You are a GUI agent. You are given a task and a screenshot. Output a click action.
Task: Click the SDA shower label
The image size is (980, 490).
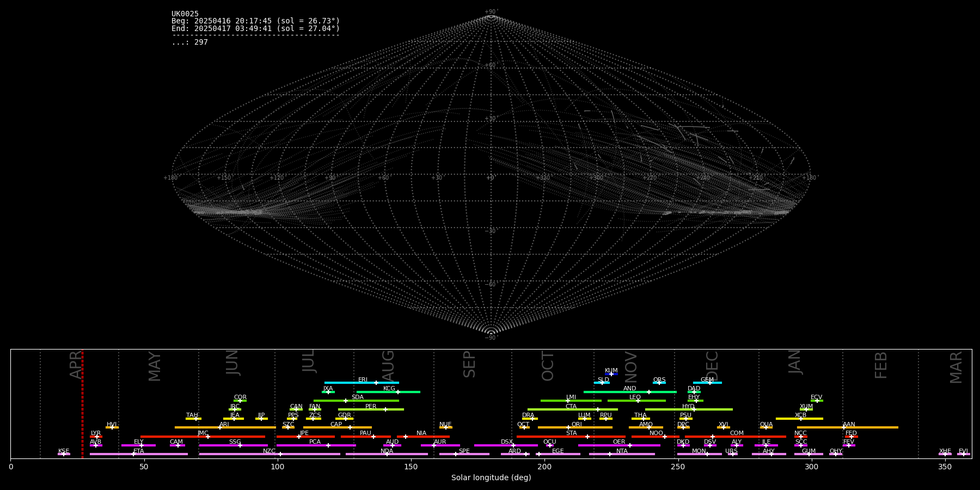tap(358, 397)
